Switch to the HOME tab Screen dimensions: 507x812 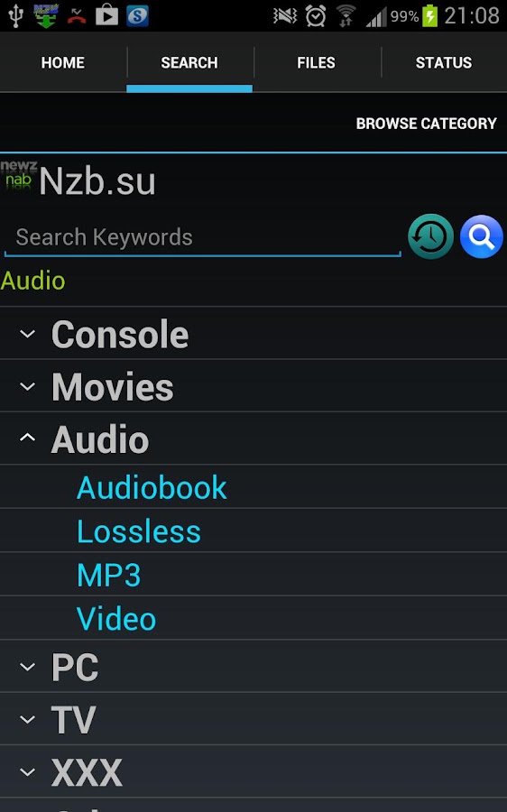(62, 62)
